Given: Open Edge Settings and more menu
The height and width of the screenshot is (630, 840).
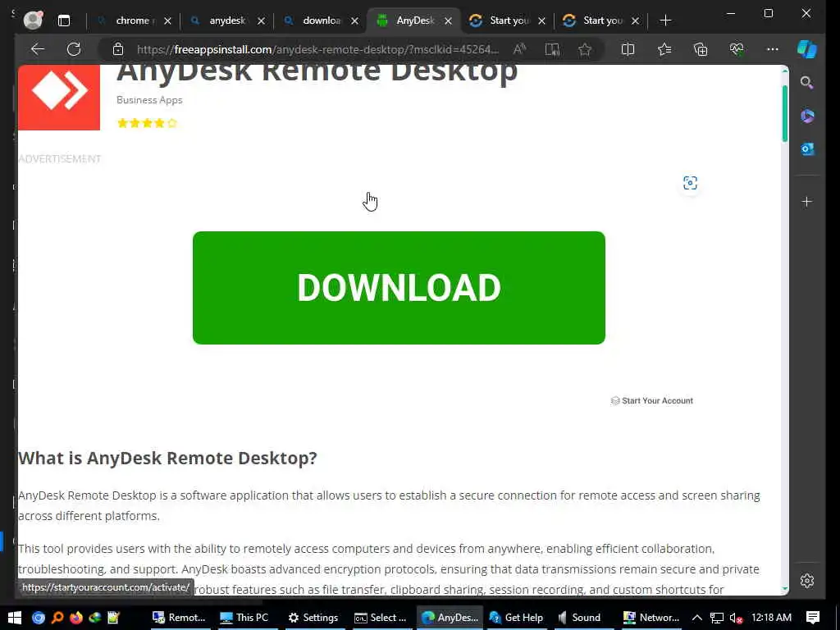Looking at the screenshot, I should tap(773, 49).
